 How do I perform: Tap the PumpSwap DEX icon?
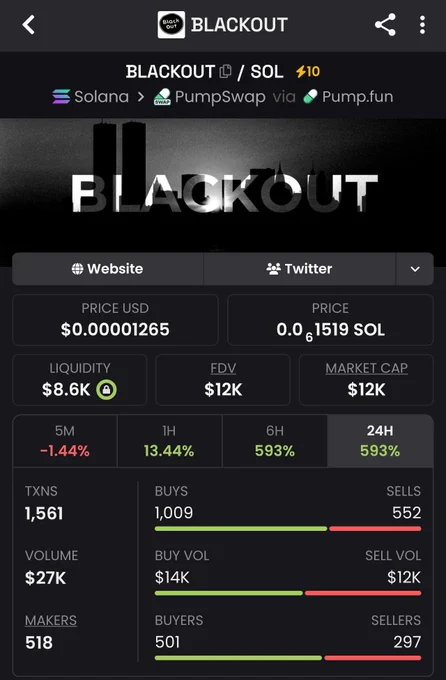coord(162,97)
